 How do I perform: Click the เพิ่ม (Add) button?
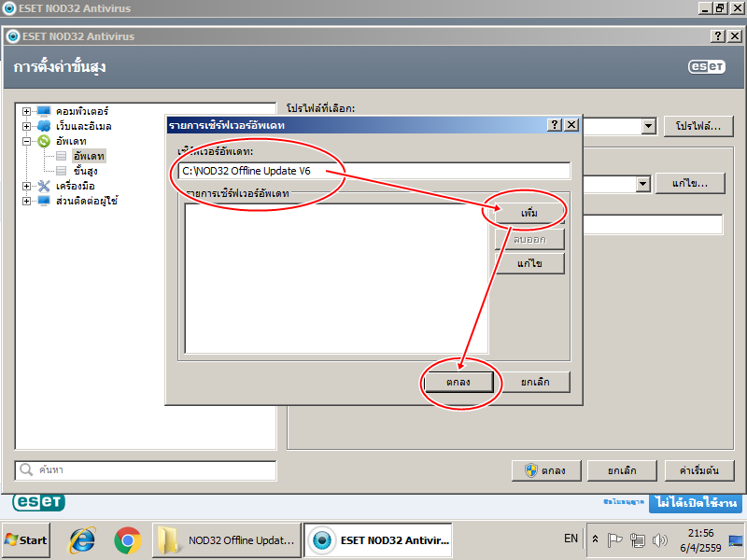point(529,213)
